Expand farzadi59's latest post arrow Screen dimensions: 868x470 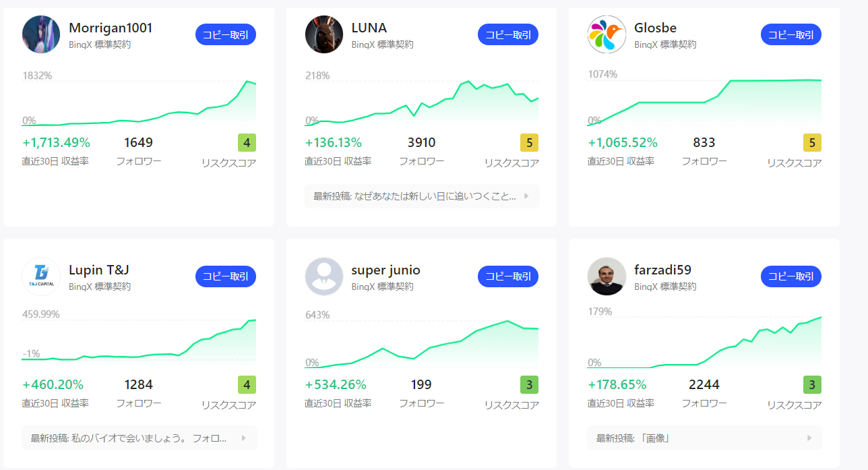click(809, 438)
